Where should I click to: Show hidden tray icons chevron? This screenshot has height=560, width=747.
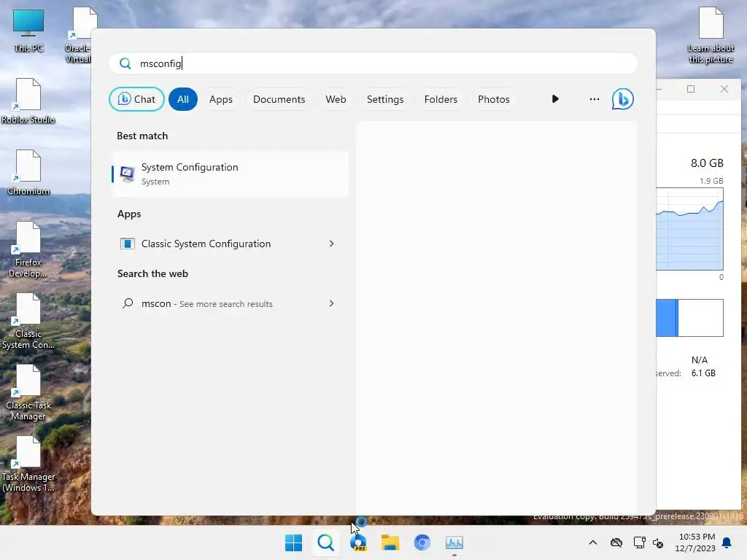click(593, 542)
